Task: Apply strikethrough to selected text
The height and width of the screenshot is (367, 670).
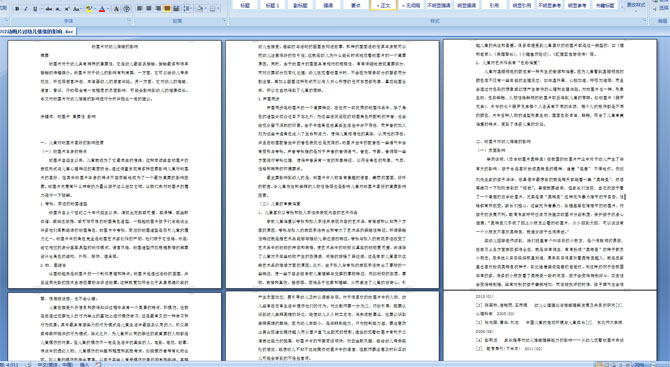Action: pos(49,9)
